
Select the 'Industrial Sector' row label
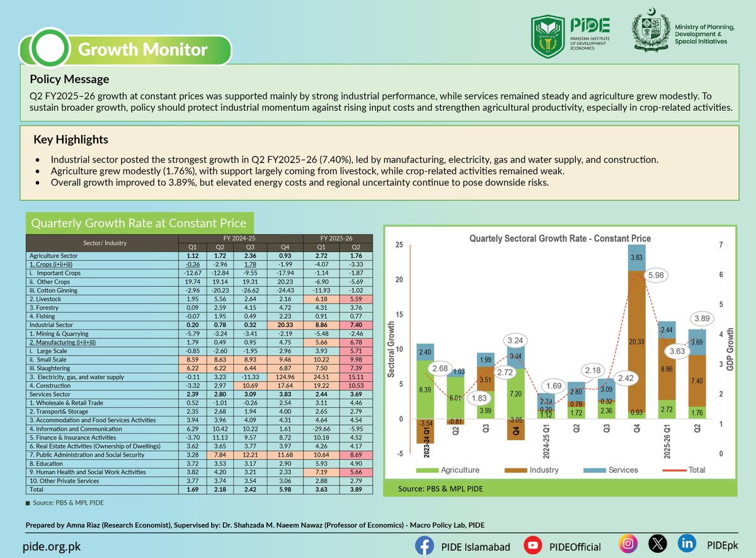(51, 325)
